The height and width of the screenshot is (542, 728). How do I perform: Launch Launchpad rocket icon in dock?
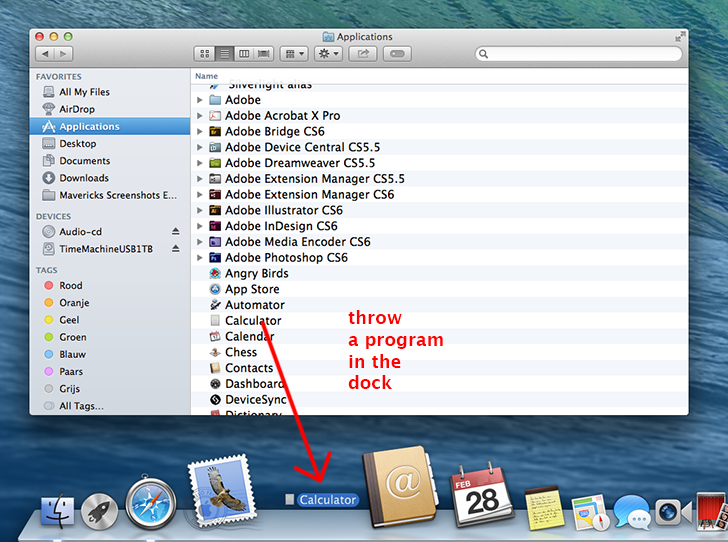(99, 511)
